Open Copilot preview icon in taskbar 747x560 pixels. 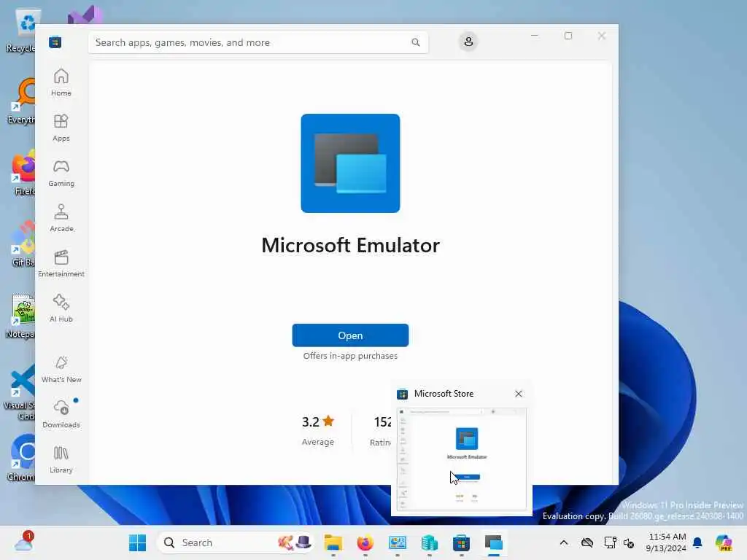coord(724,542)
